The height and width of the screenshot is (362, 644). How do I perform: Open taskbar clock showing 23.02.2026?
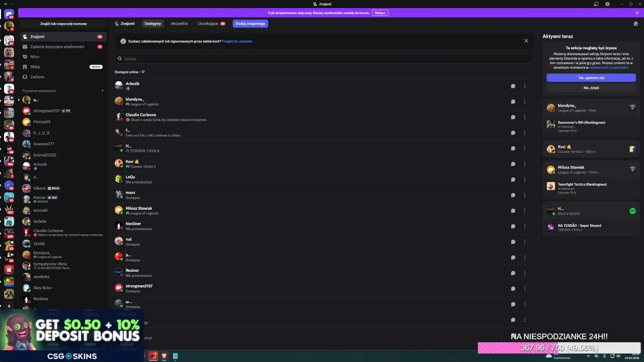click(631, 356)
